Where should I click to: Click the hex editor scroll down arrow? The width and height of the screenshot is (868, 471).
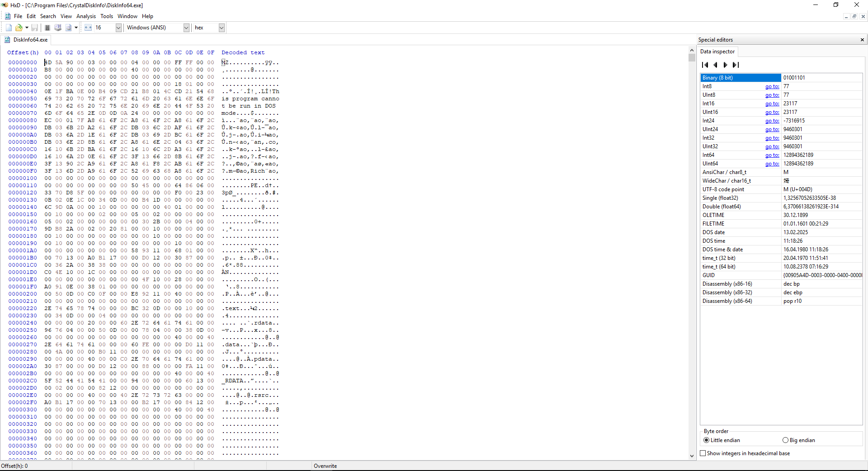(x=692, y=456)
